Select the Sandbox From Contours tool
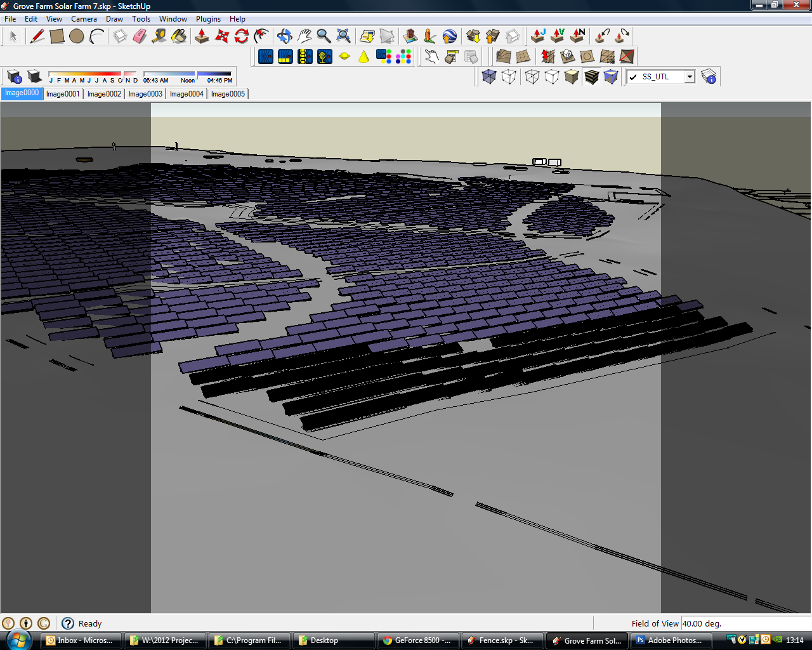The height and width of the screenshot is (650, 812). click(504, 56)
